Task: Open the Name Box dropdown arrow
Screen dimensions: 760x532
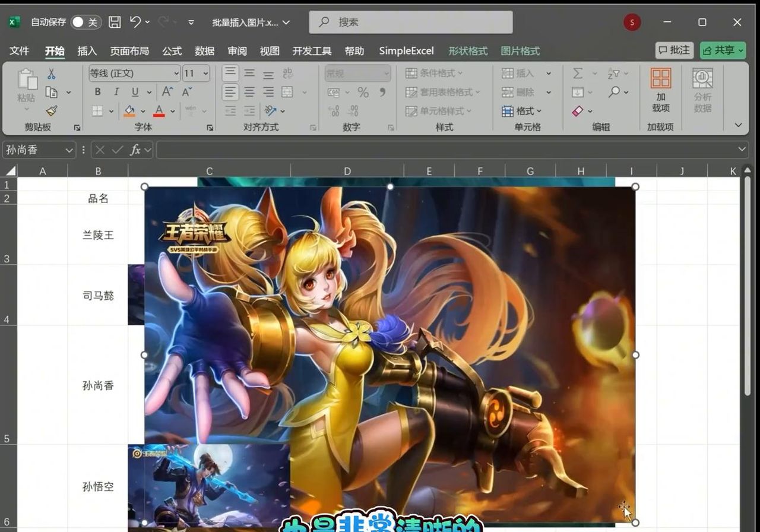Action: click(x=70, y=150)
